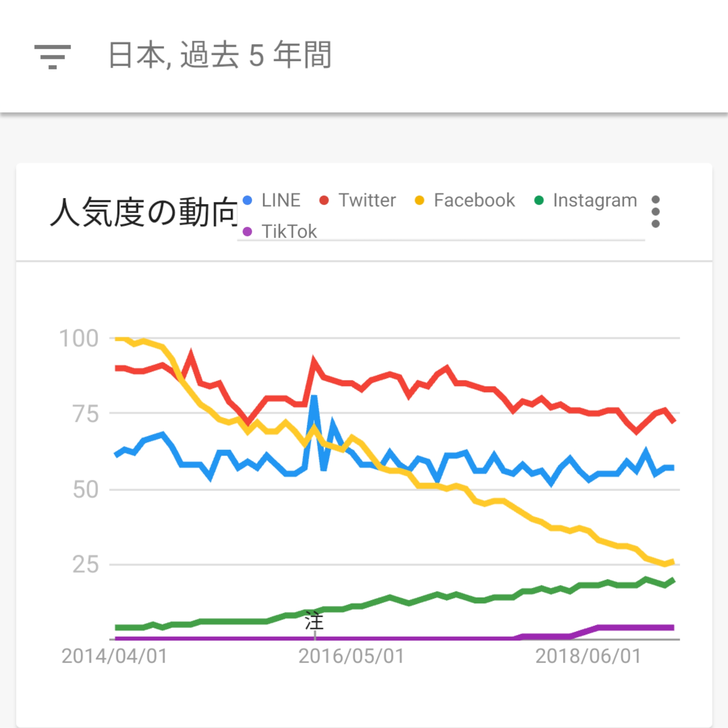This screenshot has width=728, height=728.
Task: Click the blue LINE legend dot
Action: pyautogui.click(x=247, y=200)
